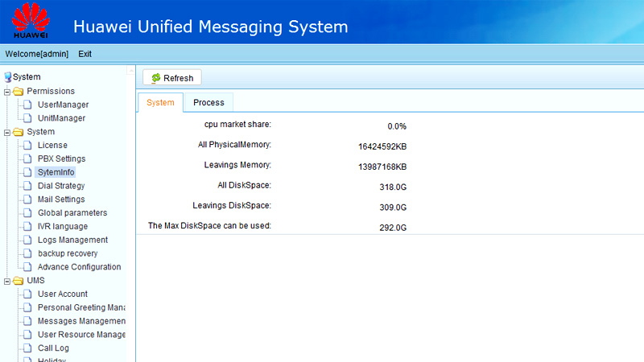Open IVR language settings
This screenshot has width=644, height=362.
point(63,227)
